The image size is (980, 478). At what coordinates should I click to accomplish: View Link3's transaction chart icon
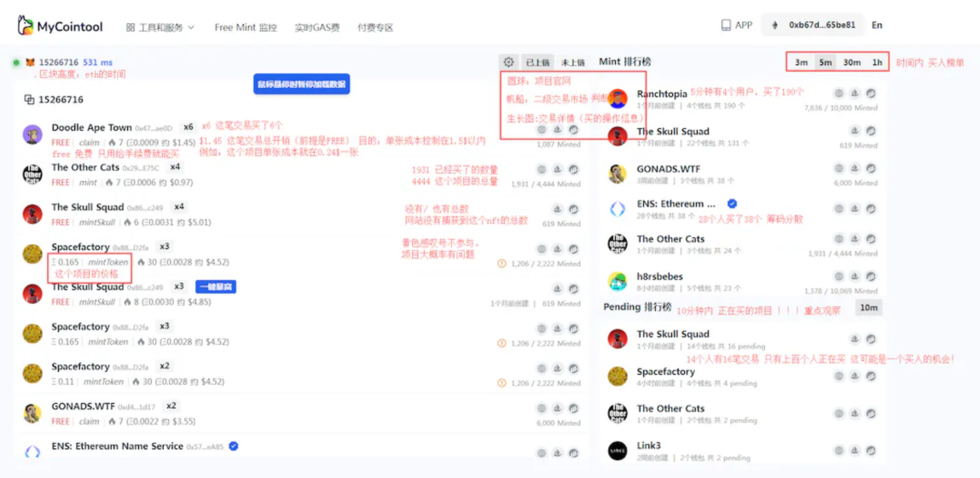[871, 450]
